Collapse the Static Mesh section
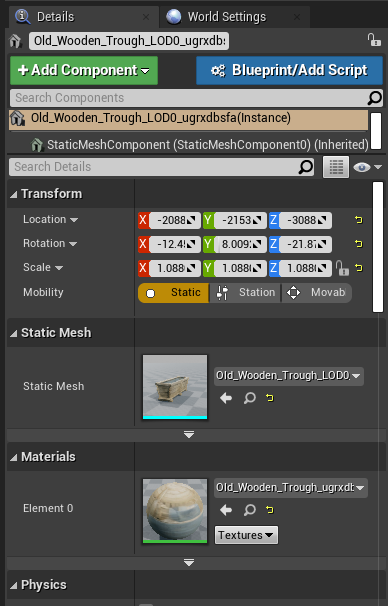The width and height of the screenshot is (388, 606). pyautogui.click(x=14, y=333)
